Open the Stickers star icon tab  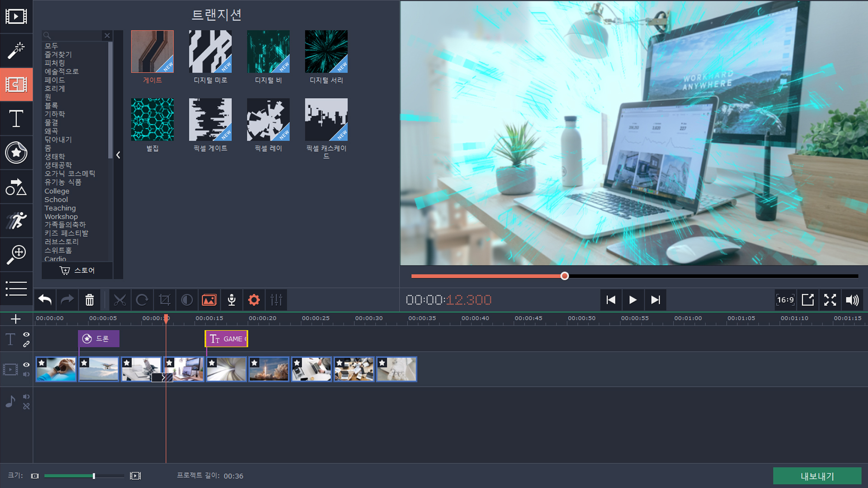[16, 153]
